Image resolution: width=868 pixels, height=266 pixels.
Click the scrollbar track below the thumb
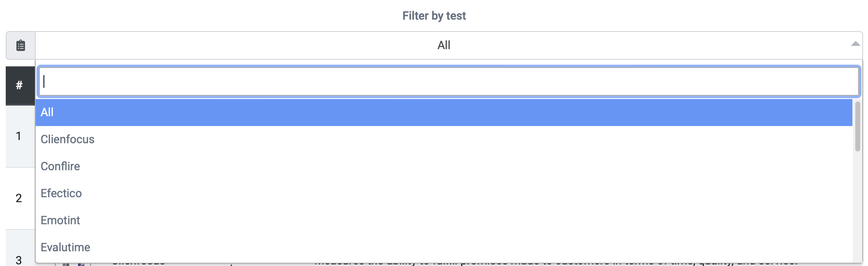pyautogui.click(x=857, y=207)
